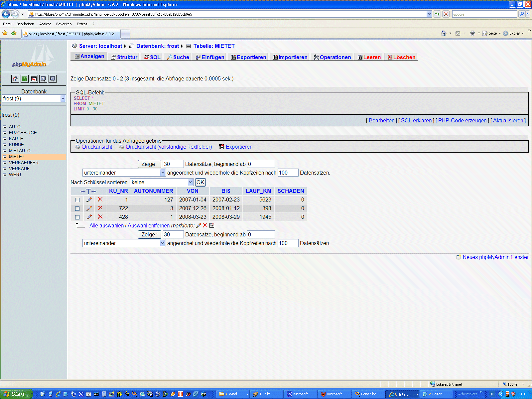
Task: Open the MySQL documentation icon in sidebar
Action: (53, 79)
